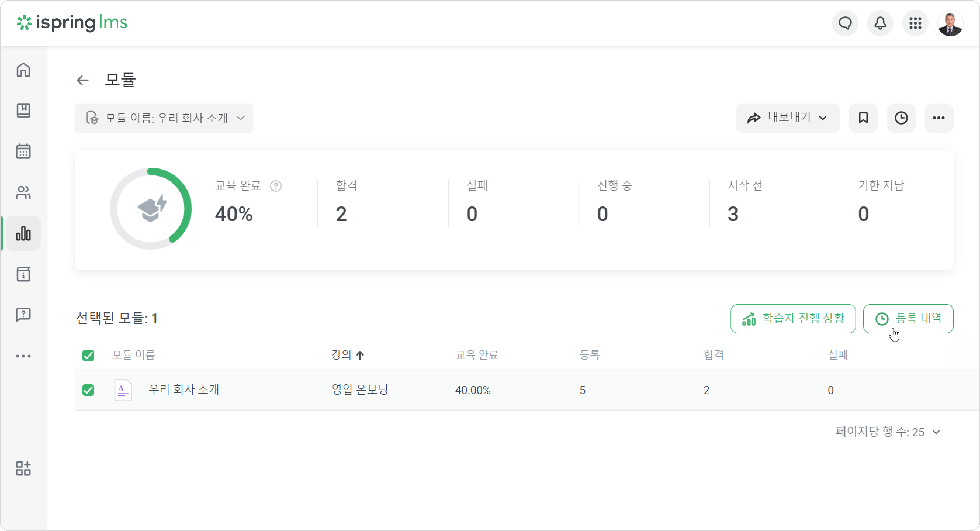Save the report with the bookmark button
This screenshot has width=980, height=531.
[863, 118]
